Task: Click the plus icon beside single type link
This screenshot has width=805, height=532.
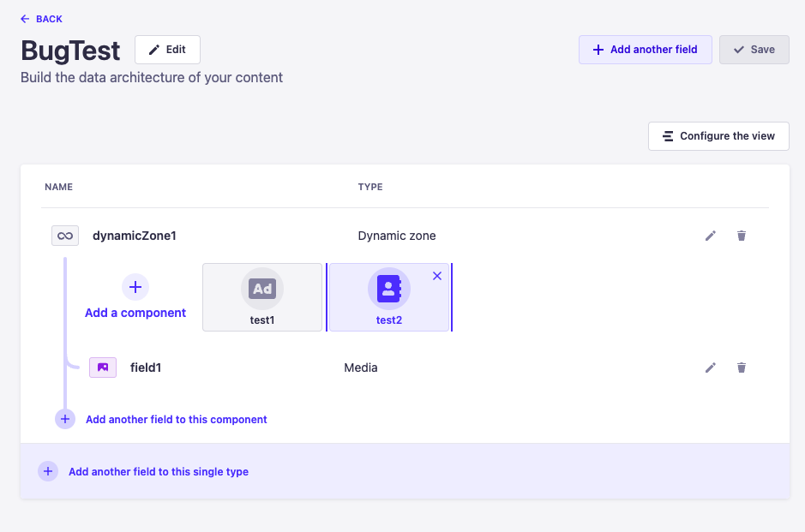Action: 48,471
